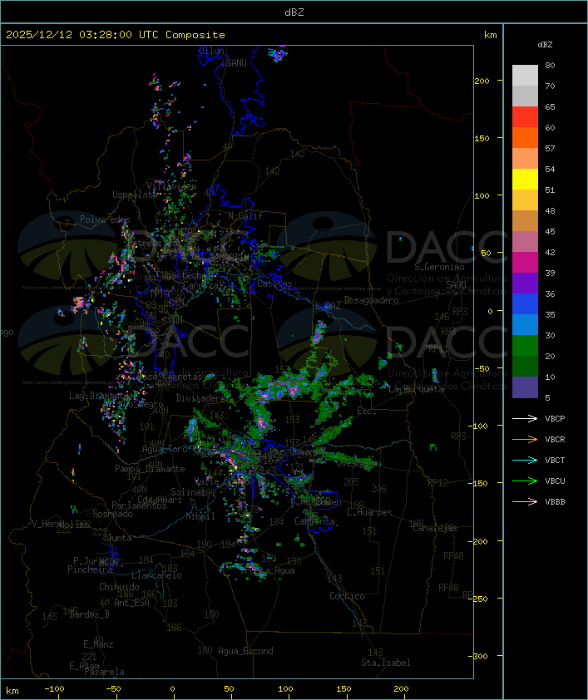The width and height of the screenshot is (588, 700).
Task: Click the 'Sta.Isabel' map label
Action: click(386, 663)
